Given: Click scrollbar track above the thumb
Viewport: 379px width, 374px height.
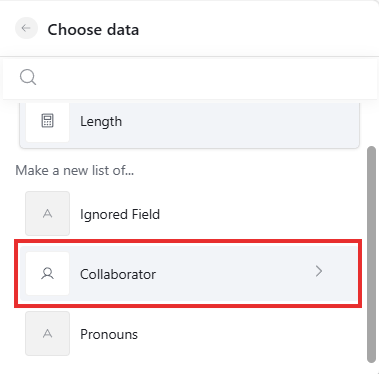Looking at the screenshot, I should tap(371, 123).
